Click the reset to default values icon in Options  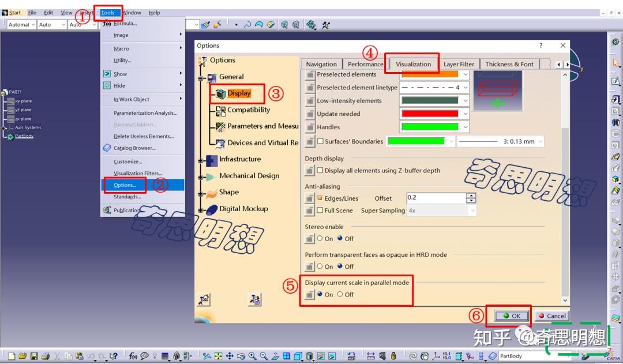pyautogui.click(x=204, y=299)
